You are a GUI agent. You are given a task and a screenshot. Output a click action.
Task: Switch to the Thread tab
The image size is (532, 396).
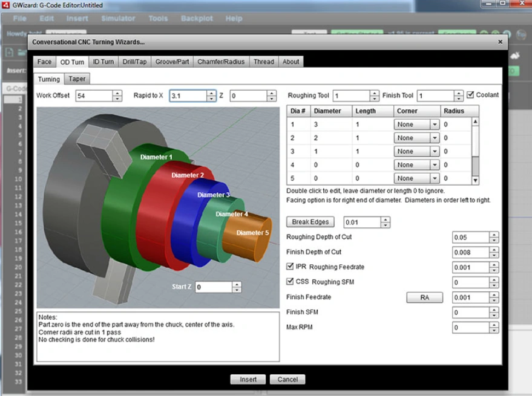(x=264, y=61)
